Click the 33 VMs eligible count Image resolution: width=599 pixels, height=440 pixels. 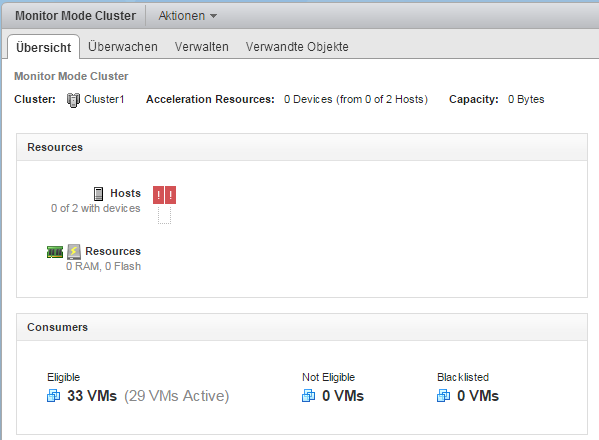click(92, 396)
